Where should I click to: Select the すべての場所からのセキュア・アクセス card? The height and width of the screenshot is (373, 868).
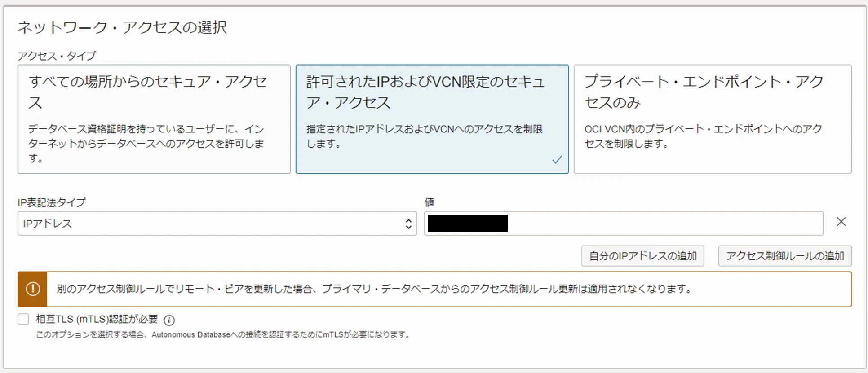[x=154, y=119]
